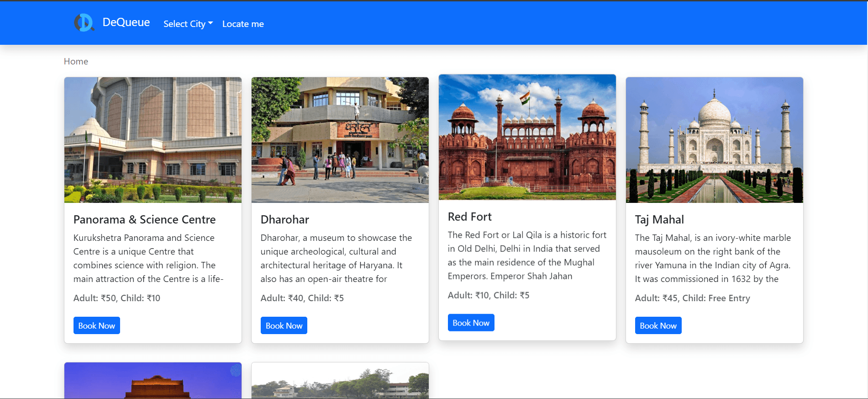Open the Dharohar museum image
This screenshot has width=868, height=399.
(340, 140)
